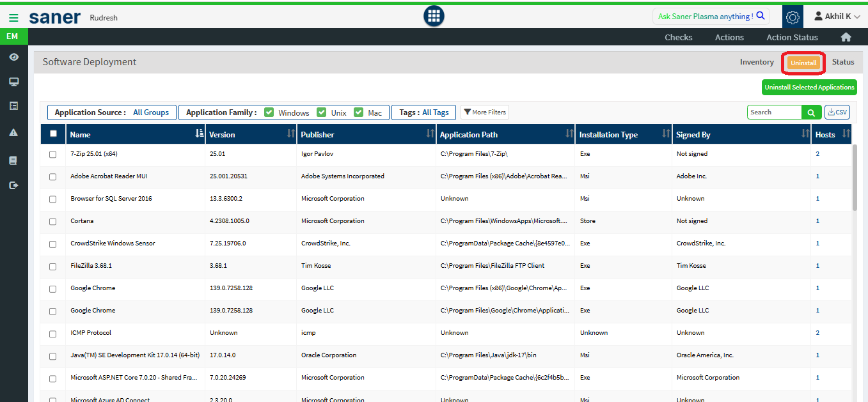Open the list report icon in sidebar
868x402 pixels.
(x=13, y=106)
